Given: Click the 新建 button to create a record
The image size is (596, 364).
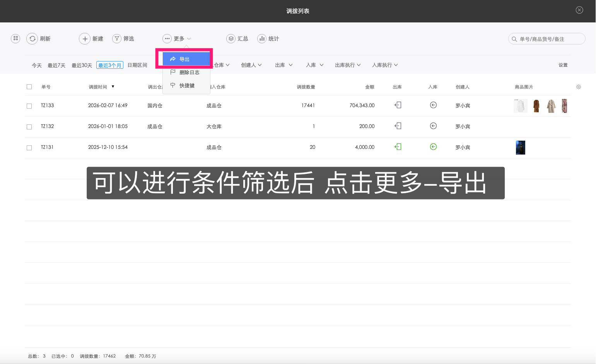Looking at the screenshot, I should click(91, 39).
